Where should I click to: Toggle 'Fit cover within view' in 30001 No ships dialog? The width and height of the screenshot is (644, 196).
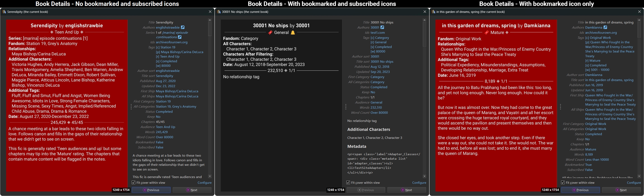[x=348, y=183]
